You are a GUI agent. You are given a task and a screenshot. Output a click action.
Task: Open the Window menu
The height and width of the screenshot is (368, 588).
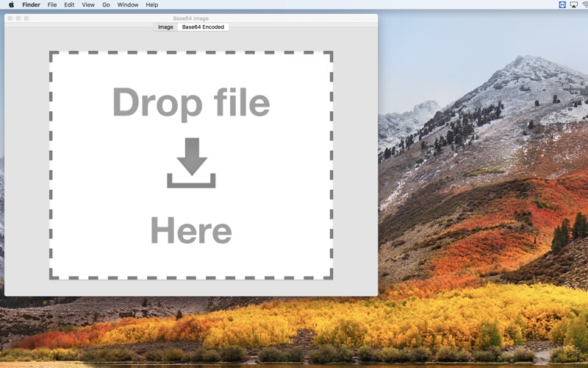(x=128, y=5)
